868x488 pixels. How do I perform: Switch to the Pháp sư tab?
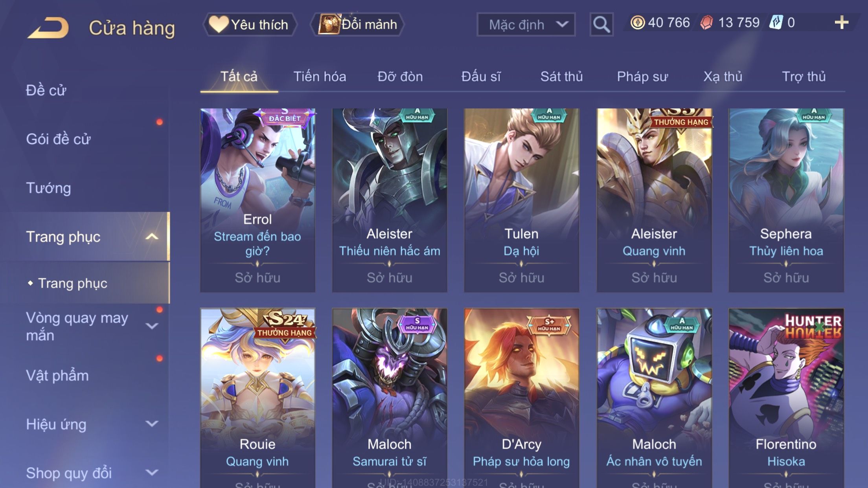(x=642, y=77)
